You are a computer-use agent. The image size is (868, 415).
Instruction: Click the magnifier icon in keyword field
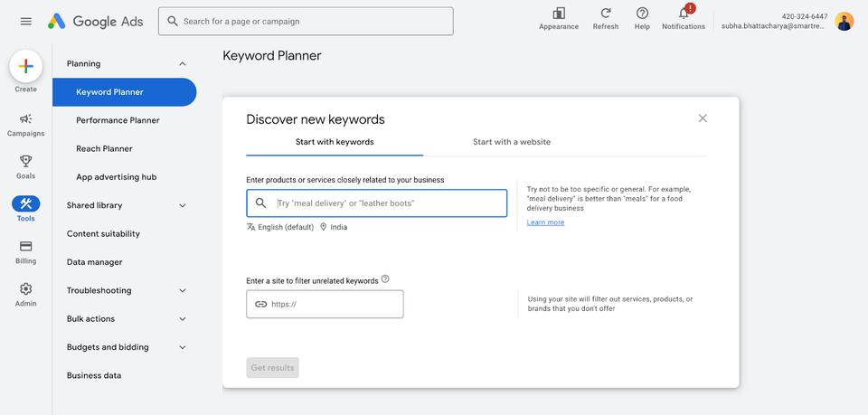(260, 203)
